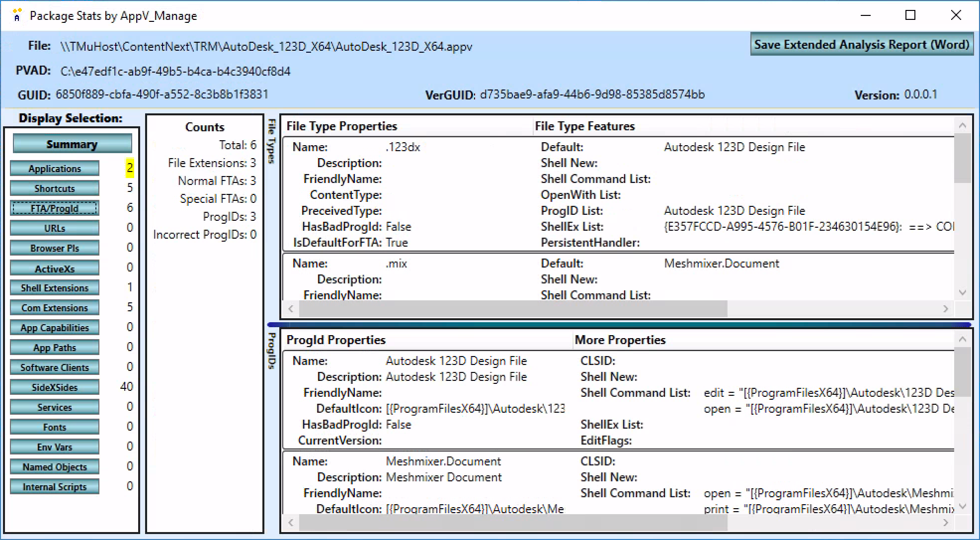The height and width of the screenshot is (540, 980).
Task: Click Meshmixer.Document ProgId name
Action: point(443,461)
